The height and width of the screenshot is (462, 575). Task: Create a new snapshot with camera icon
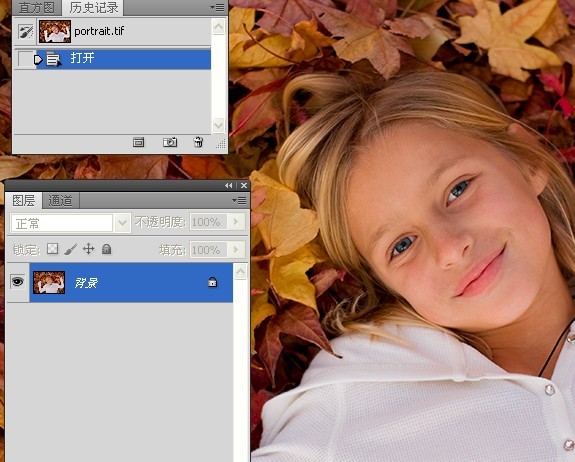pos(170,142)
